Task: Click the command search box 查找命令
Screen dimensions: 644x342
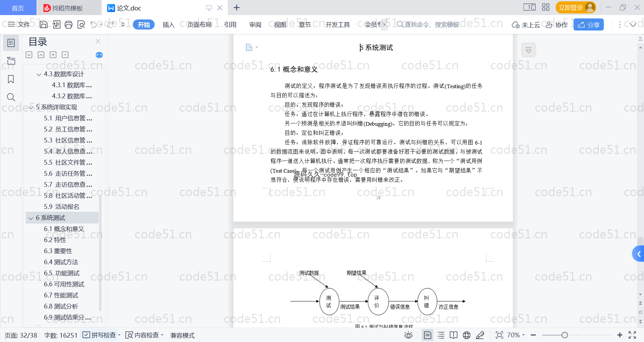Action: pos(428,24)
